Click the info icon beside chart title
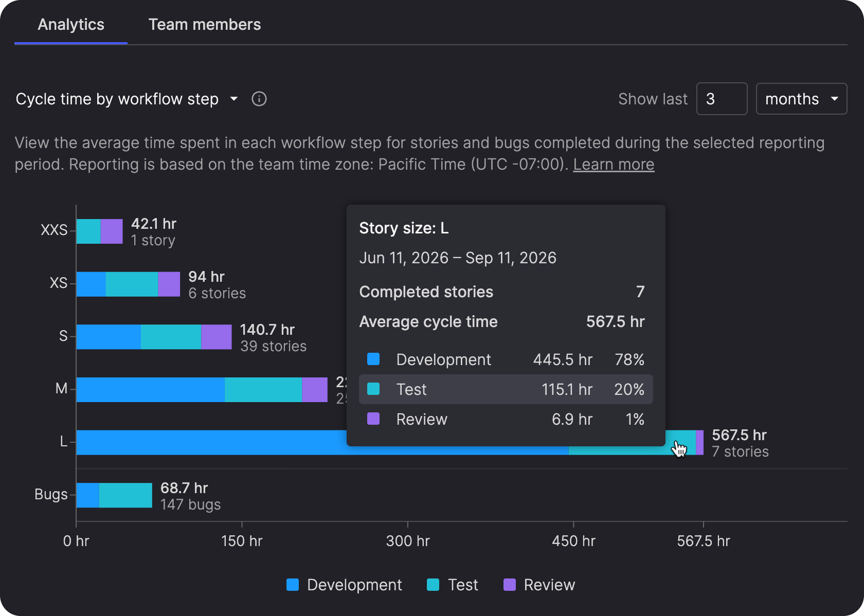864x616 pixels. click(259, 99)
